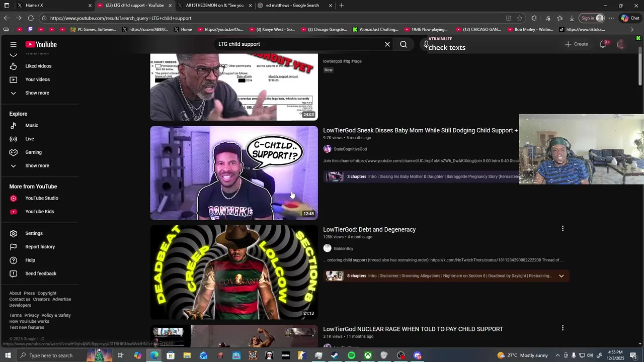Open Liked videos in sidebar
Viewport: 644px width, 362px height.
click(x=38, y=66)
